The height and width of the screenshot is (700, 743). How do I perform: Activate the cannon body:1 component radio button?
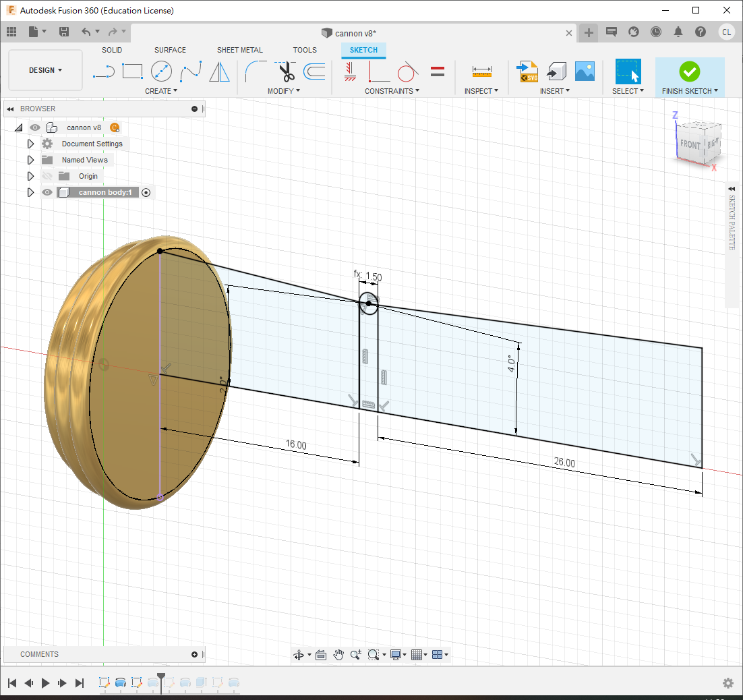coord(146,192)
